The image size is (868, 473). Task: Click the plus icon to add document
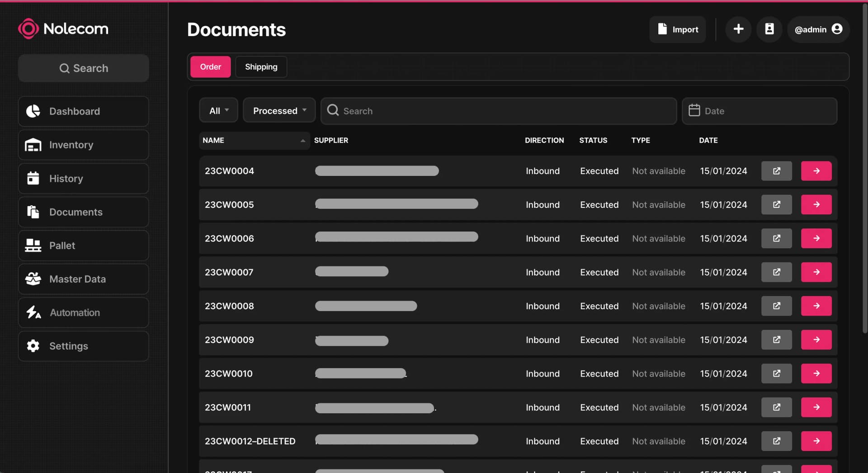pos(738,29)
